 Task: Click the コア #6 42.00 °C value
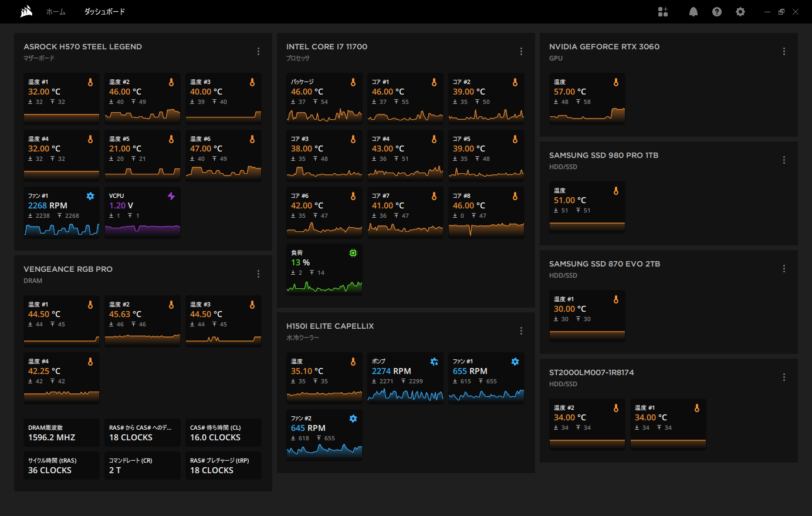(307, 205)
